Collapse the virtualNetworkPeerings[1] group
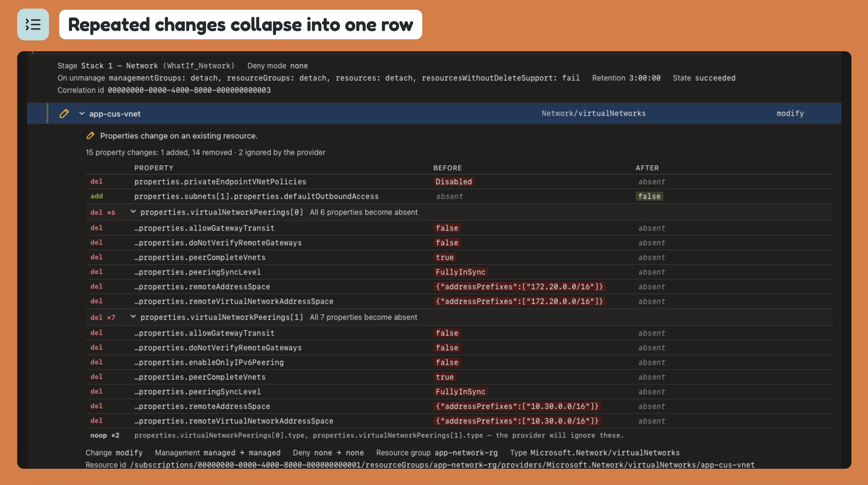The width and height of the screenshot is (868, 485). tap(133, 317)
